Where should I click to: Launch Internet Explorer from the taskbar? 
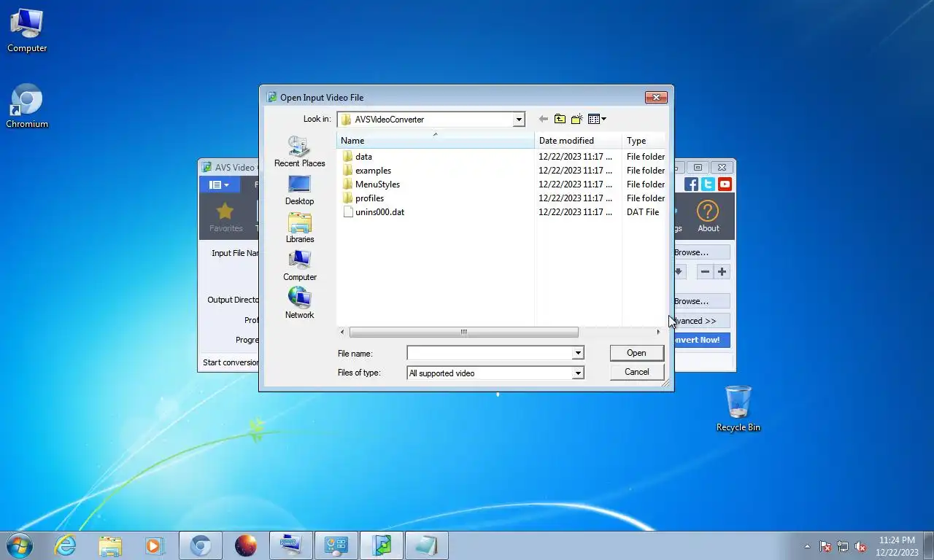coord(66,545)
